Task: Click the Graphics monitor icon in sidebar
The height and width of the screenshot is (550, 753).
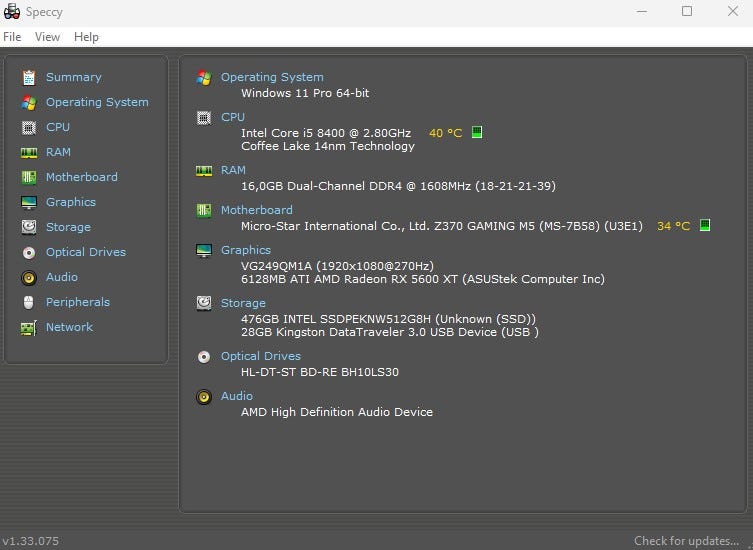Action: pyautogui.click(x=28, y=202)
